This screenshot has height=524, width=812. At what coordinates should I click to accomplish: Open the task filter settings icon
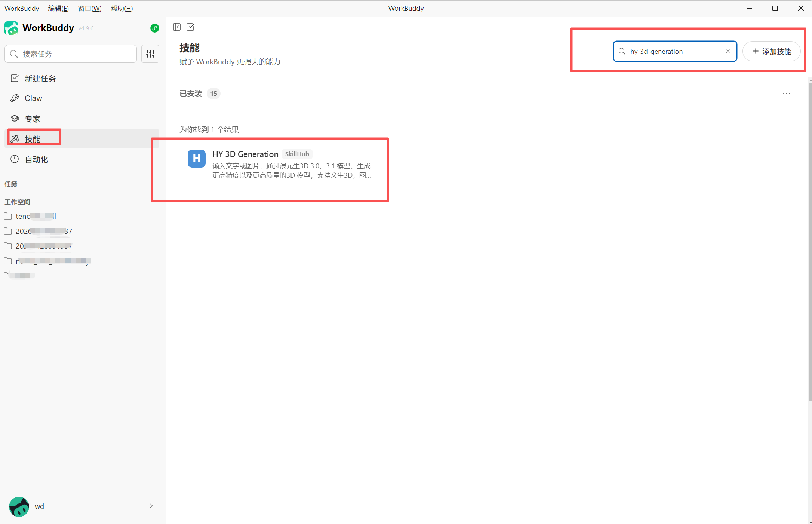(150, 54)
